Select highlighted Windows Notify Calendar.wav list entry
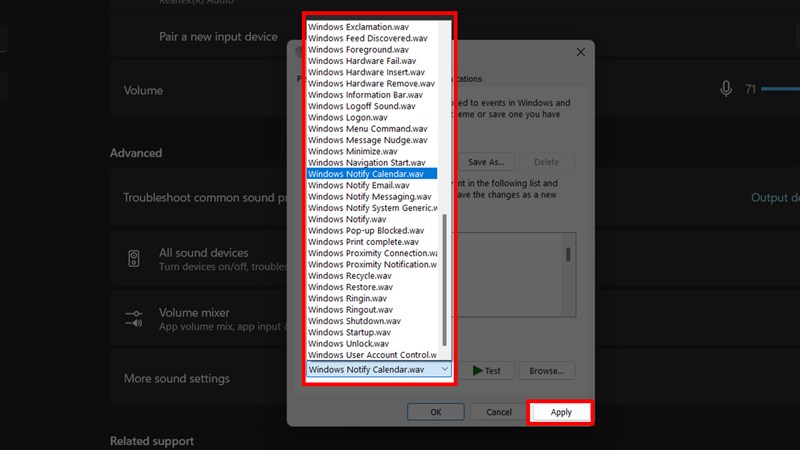Screen dimensions: 800x450 (372, 174)
